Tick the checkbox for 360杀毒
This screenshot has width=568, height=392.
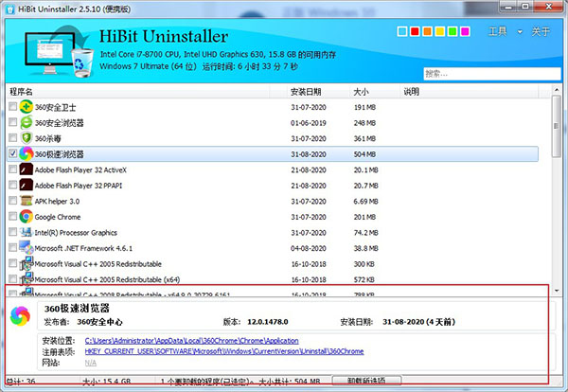pos(12,137)
